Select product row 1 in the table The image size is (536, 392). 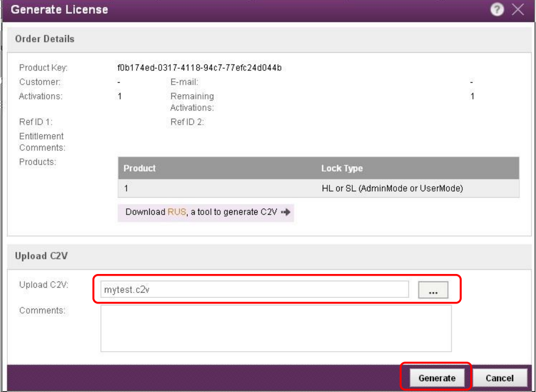click(x=127, y=188)
